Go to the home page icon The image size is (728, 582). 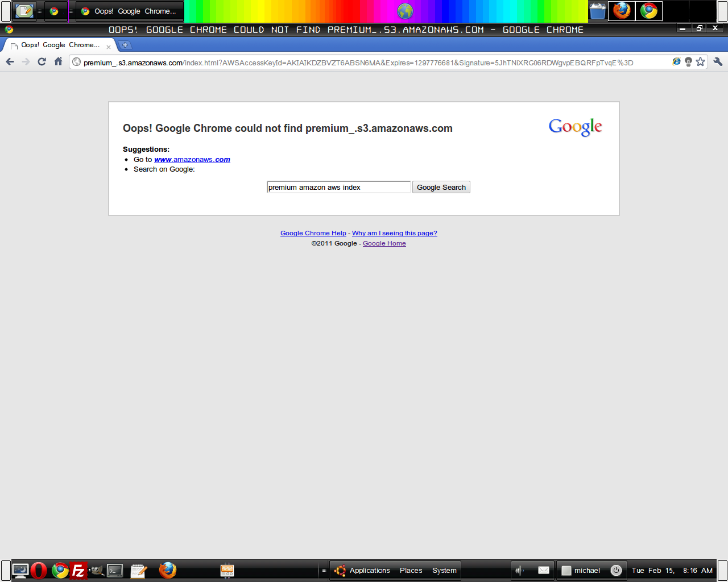(58, 62)
